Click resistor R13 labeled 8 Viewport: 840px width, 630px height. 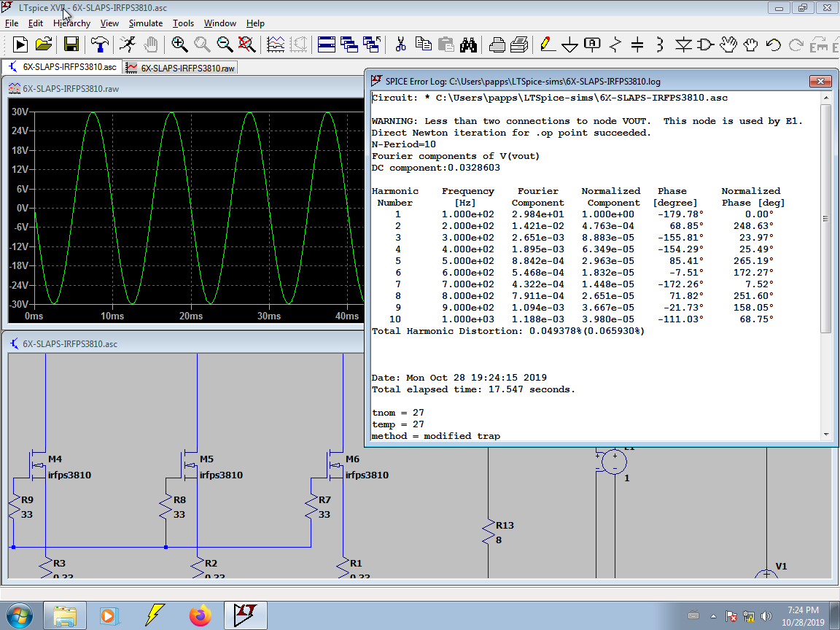tap(489, 532)
